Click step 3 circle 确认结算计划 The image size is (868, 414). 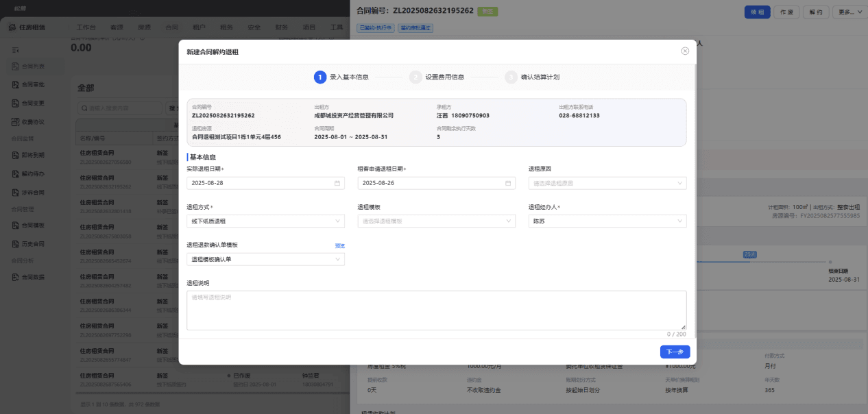pyautogui.click(x=511, y=77)
